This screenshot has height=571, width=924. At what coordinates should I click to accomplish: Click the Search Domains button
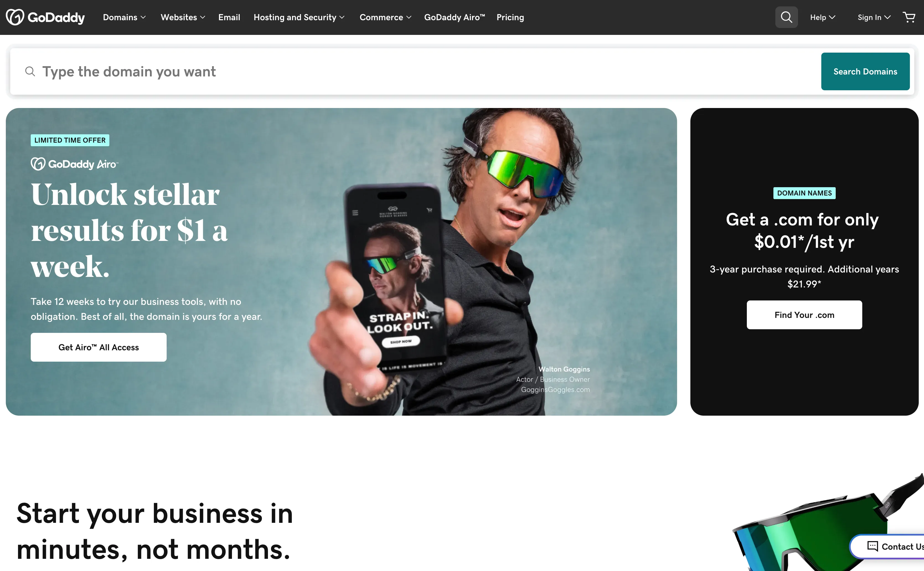pos(865,71)
